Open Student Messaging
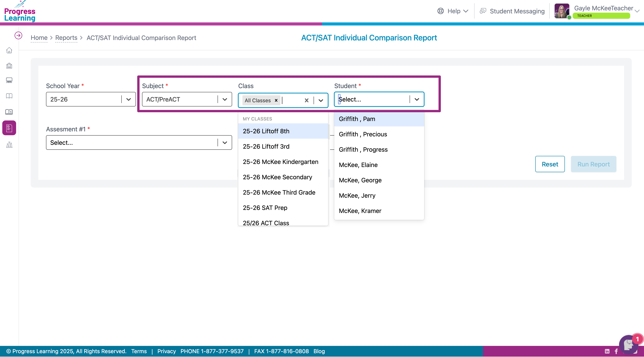Viewport: 644px width, 357px height. click(x=512, y=11)
